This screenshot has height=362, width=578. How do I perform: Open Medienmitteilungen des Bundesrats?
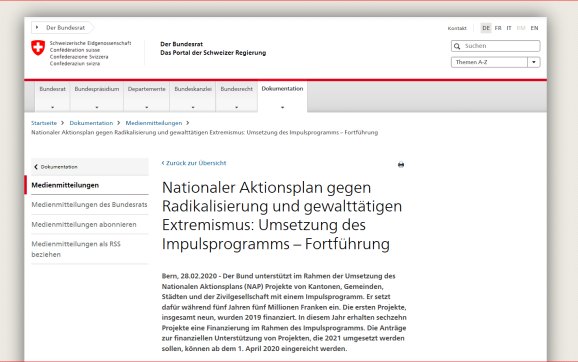pos(90,205)
